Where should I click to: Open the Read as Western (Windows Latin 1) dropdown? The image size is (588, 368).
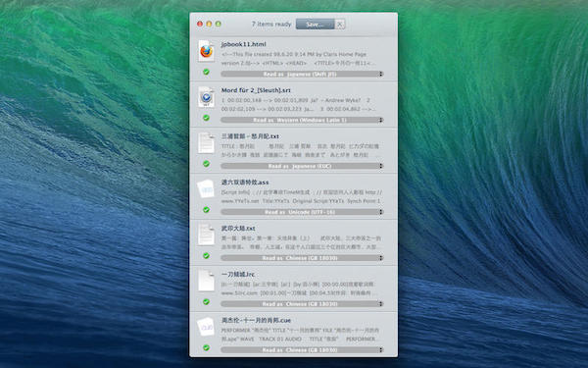302,120
